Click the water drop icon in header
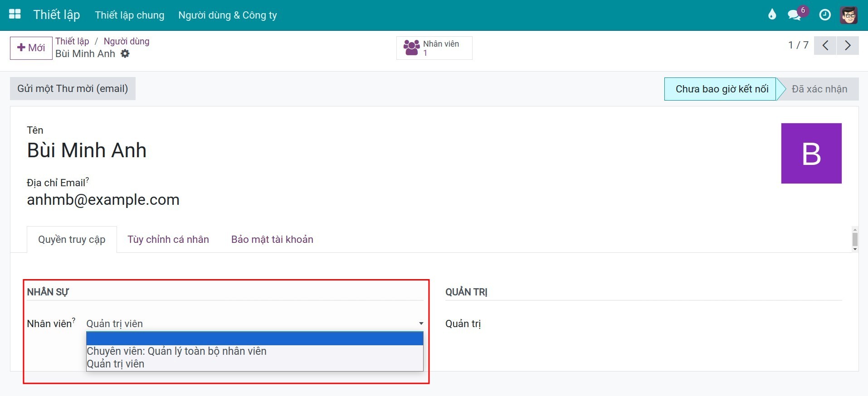868x396 pixels. point(772,14)
